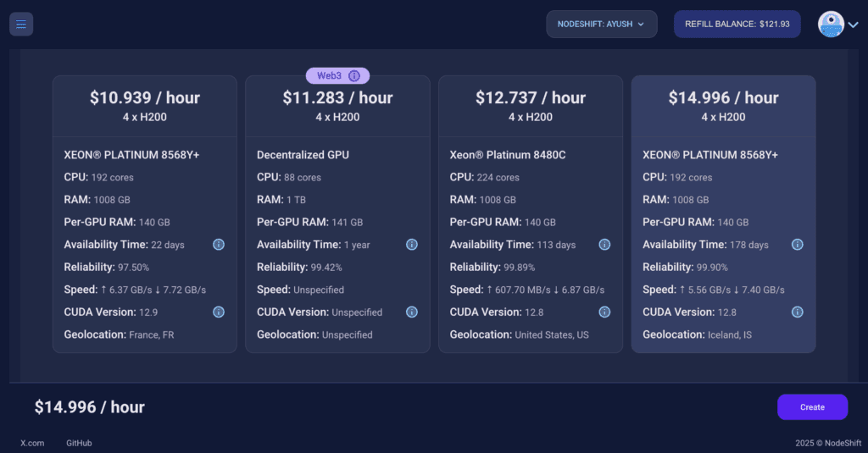Open the GitHub footer link
868x453 pixels.
(x=79, y=443)
